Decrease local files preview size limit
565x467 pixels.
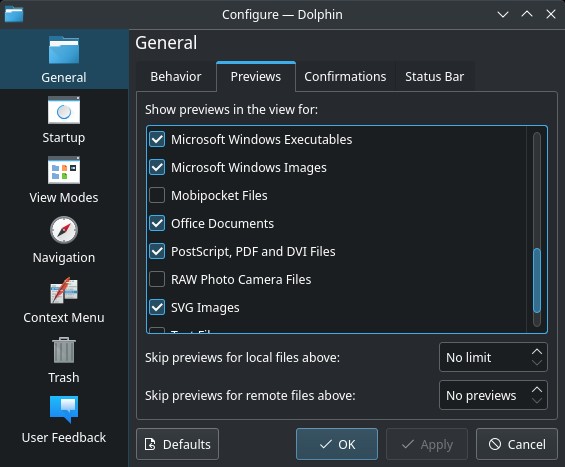(x=537, y=363)
